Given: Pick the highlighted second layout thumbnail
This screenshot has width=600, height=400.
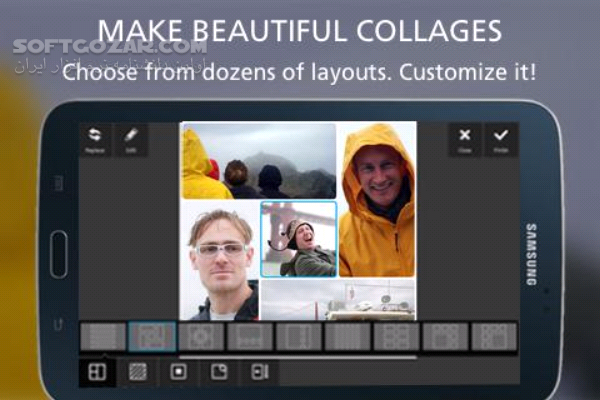Looking at the screenshot, I should [152, 337].
